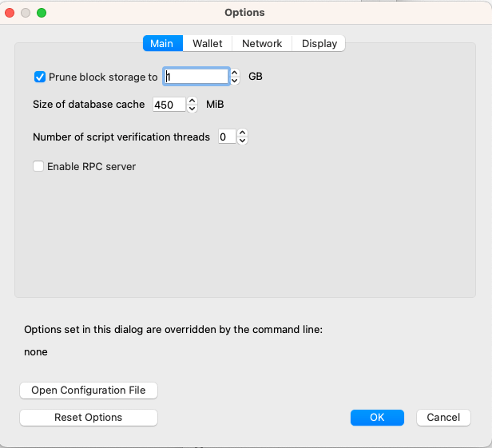Viewport: 492px width, 448px height.
Task: Switch to the Main tab
Action: (162, 44)
